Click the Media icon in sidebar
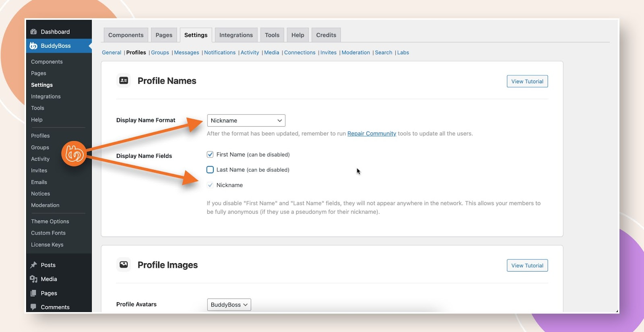This screenshot has width=644, height=332. pyautogui.click(x=33, y=279)
